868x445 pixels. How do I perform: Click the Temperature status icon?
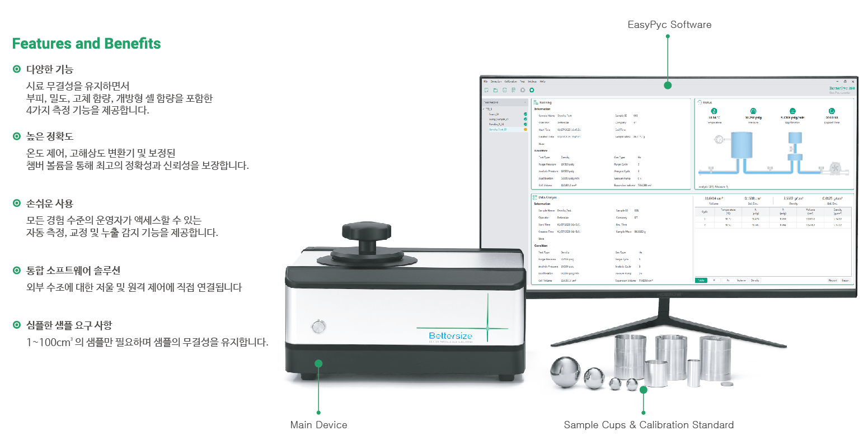714,111
